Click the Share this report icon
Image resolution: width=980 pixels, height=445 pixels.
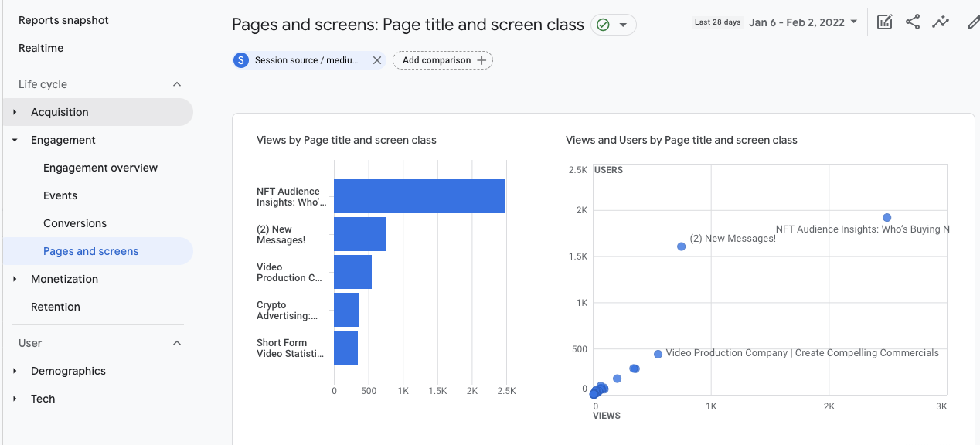913,22
